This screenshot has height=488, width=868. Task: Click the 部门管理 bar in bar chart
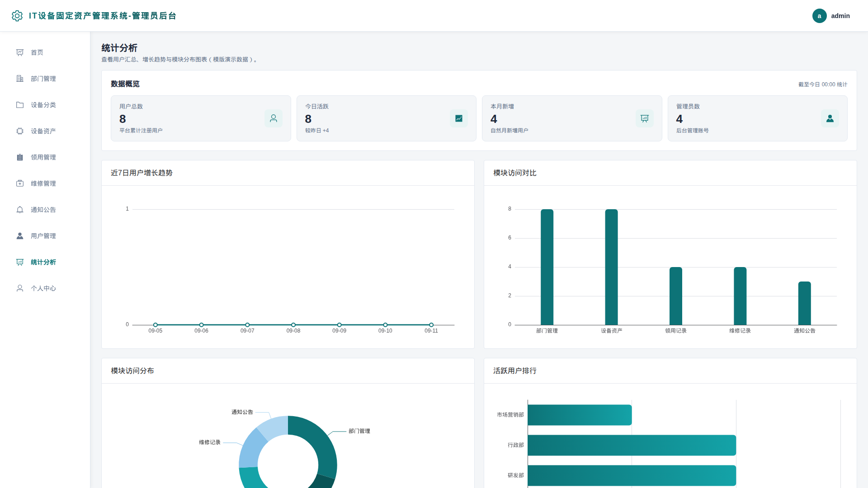click(x=547, y=267)
